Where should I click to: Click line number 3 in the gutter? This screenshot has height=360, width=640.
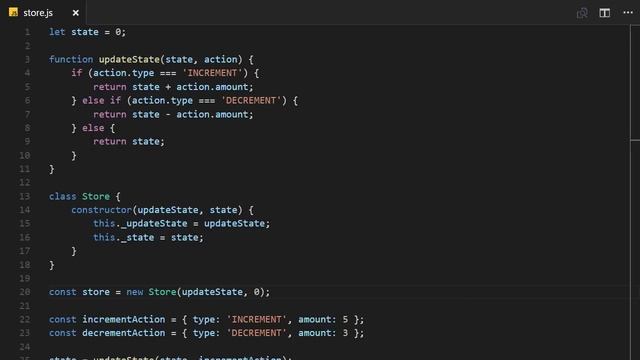pyautogui.click(x=27, y=59)
